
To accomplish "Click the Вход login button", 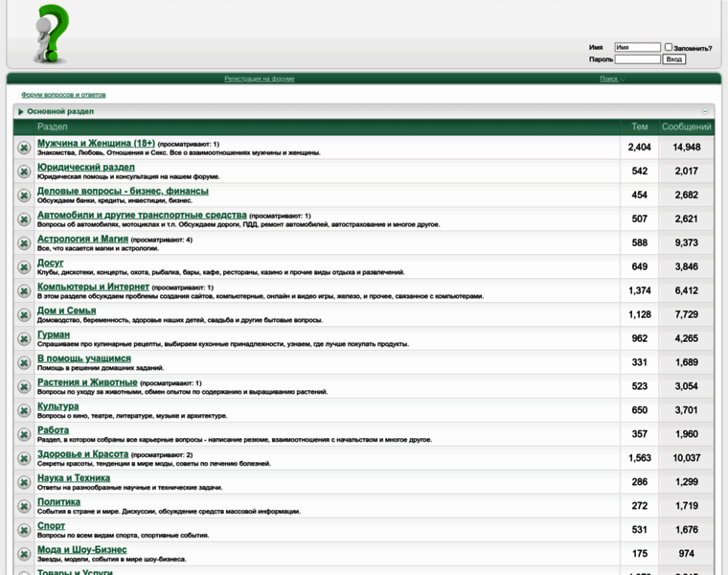I will tap(673, 59).
